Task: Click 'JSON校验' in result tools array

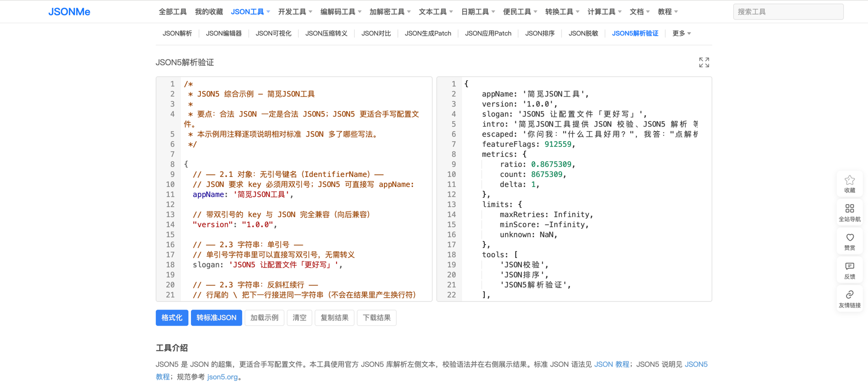Action: click(x=524, y=265)
